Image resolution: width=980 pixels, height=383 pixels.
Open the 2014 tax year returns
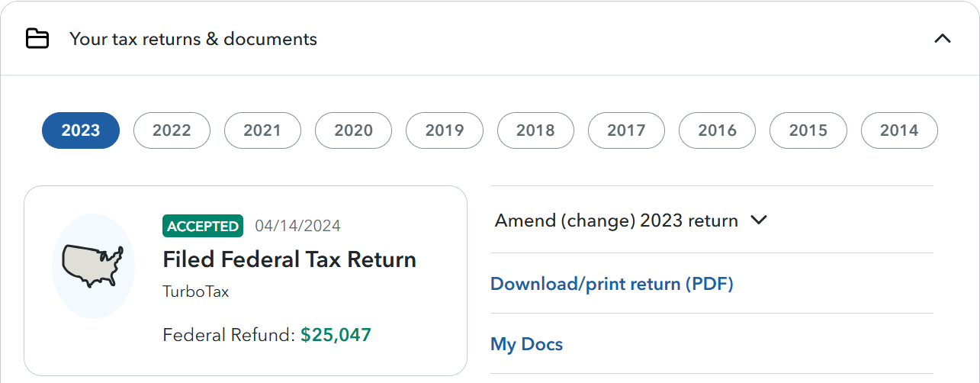(899, 130)
